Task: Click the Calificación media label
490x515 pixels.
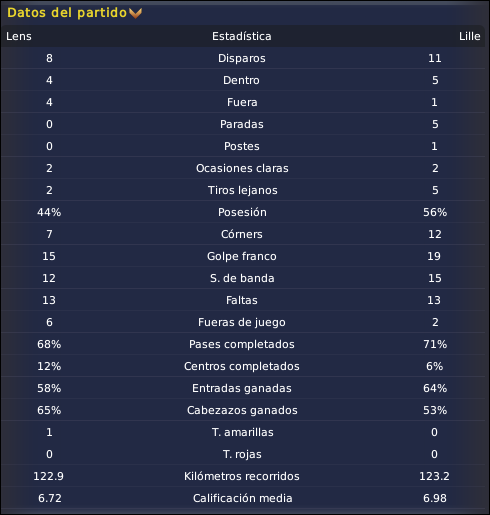Action: click(243, 498)
